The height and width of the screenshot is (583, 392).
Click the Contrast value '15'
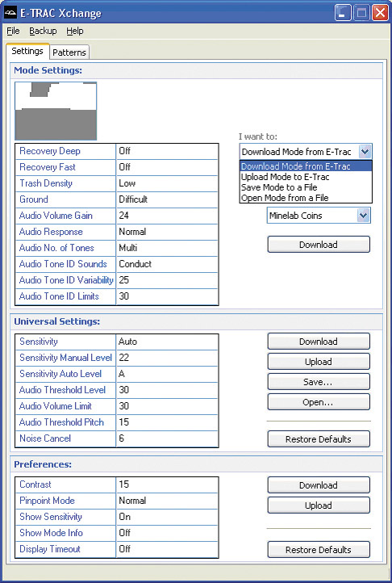(167, 484)
